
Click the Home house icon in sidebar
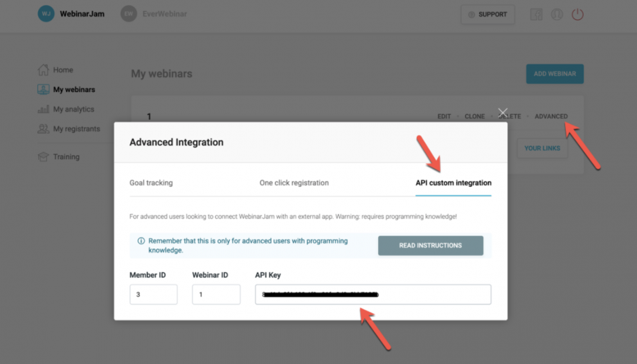point(43,70)
